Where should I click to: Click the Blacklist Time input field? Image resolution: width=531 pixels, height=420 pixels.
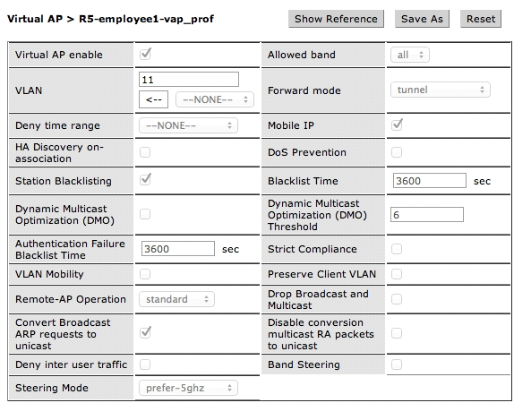[430, 181]
